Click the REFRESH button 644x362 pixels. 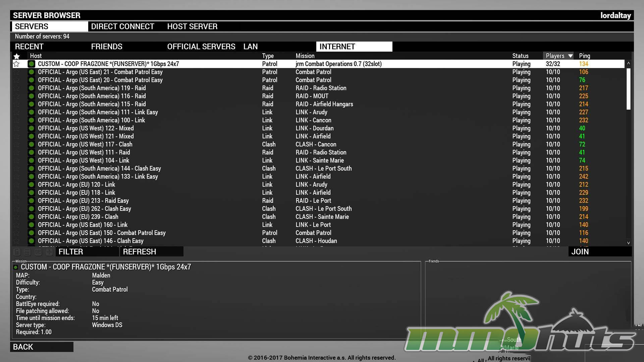[x=140, y=252]
